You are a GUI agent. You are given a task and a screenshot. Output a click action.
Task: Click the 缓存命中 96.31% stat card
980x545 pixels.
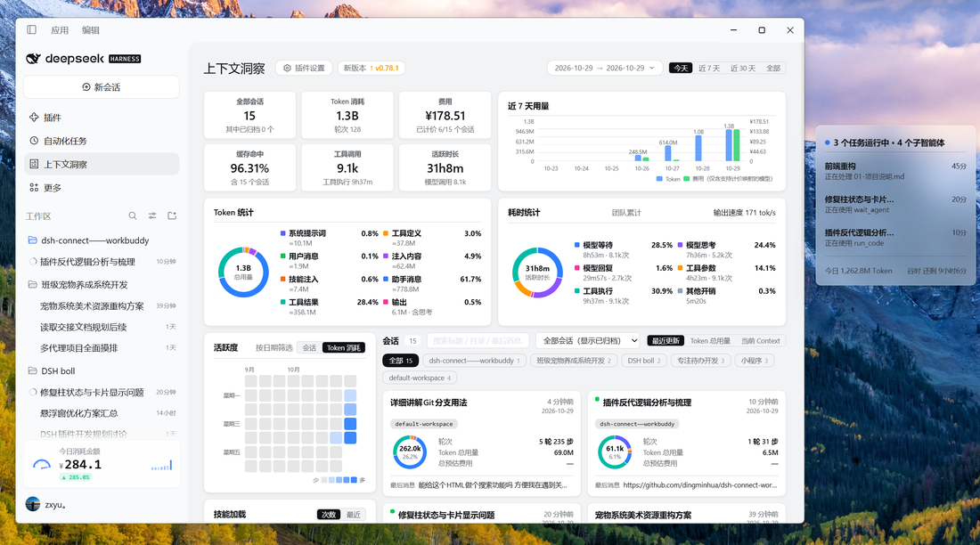coord(249,167)
